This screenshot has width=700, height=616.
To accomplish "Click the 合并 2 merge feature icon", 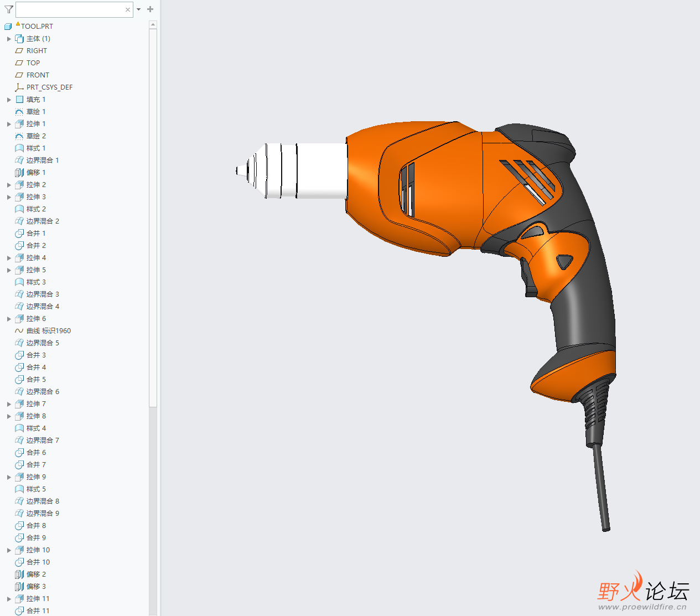I will pyautogui.click(x=19, y=246).
